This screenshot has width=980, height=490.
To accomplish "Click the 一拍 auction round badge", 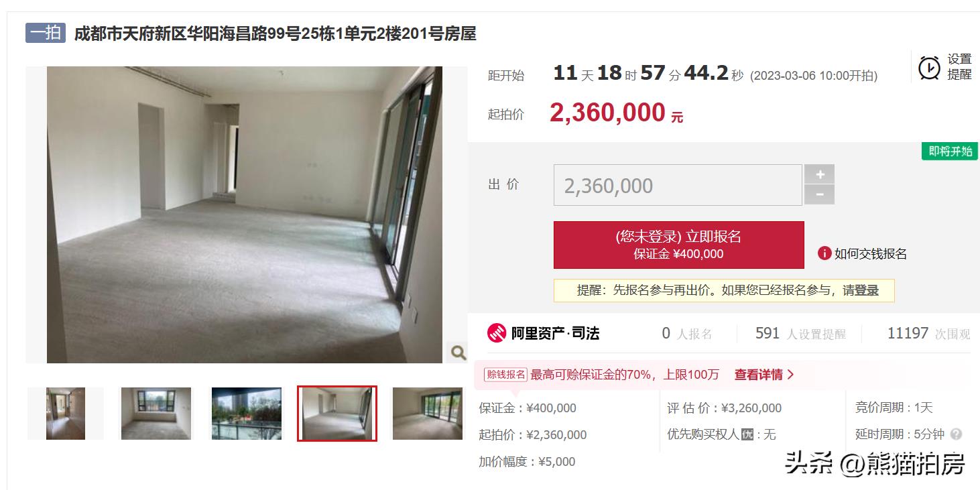I will [46, 33].
